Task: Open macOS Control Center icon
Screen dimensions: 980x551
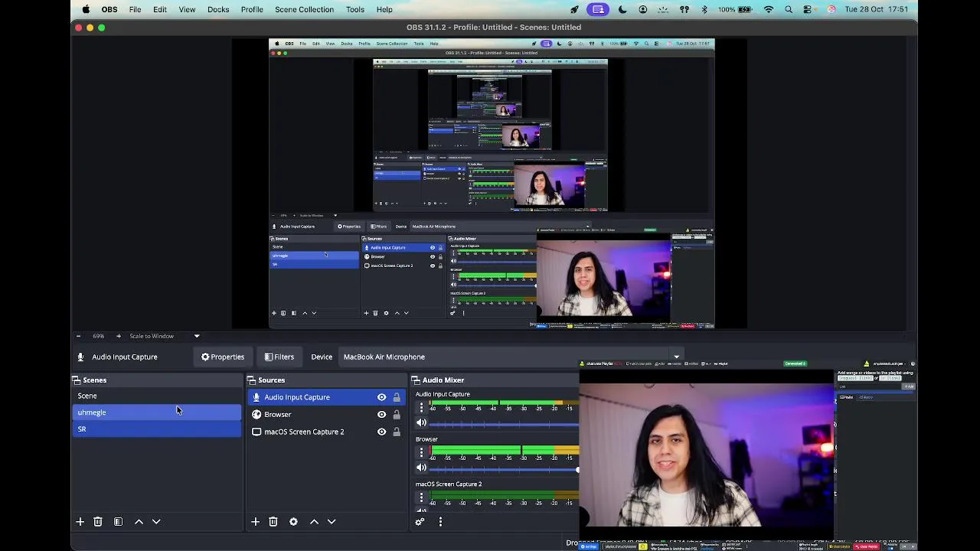Action: [808, 9]
